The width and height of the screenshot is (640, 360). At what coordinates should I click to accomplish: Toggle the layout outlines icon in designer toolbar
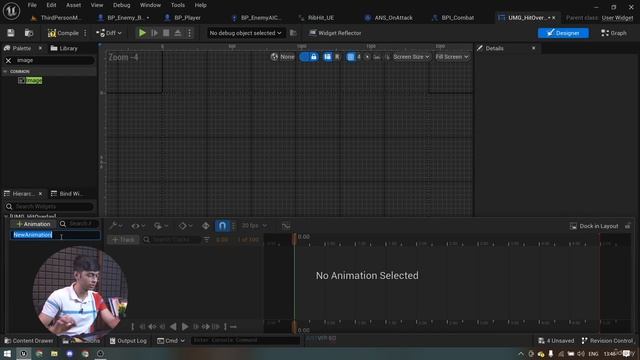327,57
